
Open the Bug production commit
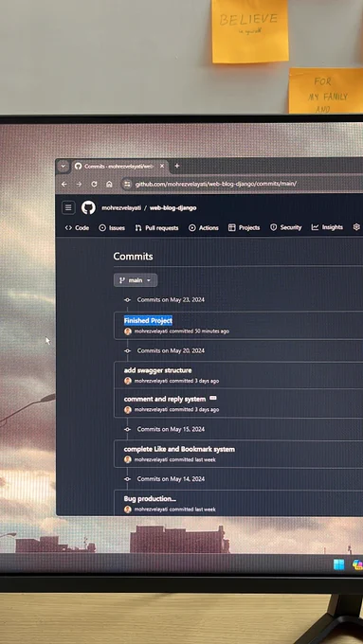150,498
